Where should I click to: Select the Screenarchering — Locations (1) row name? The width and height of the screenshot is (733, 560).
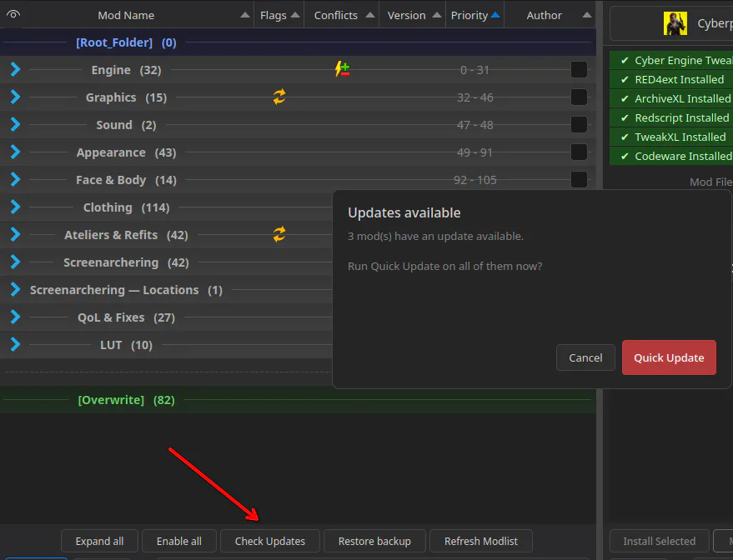(126, 289)
